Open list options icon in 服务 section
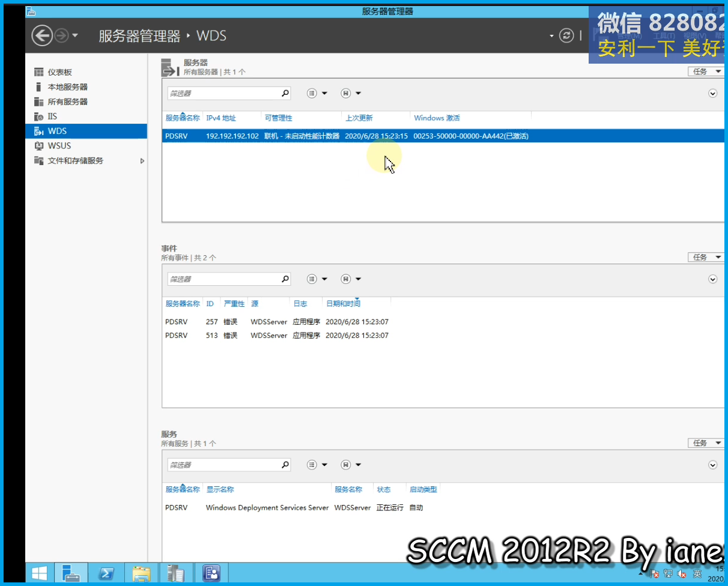The image size is (728, 586). pyautogui.click(x=312, y=465)
